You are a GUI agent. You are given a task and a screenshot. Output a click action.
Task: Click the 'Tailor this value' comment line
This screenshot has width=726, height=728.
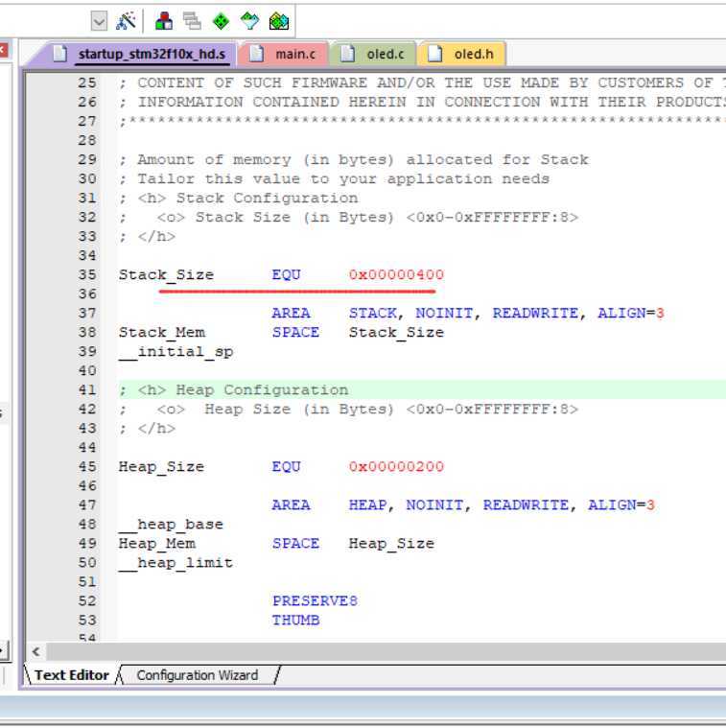coord(335,179)
